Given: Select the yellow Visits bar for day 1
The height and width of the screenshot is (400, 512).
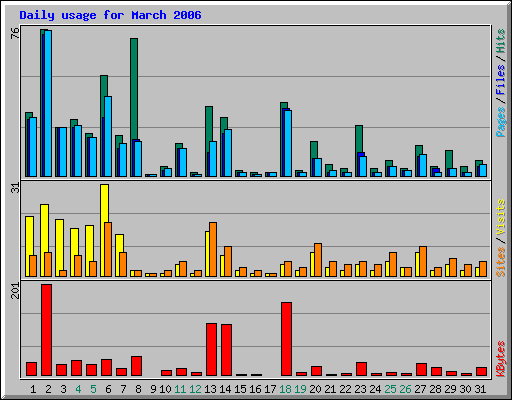Looking at the screenshot, I should click(28, 236).
